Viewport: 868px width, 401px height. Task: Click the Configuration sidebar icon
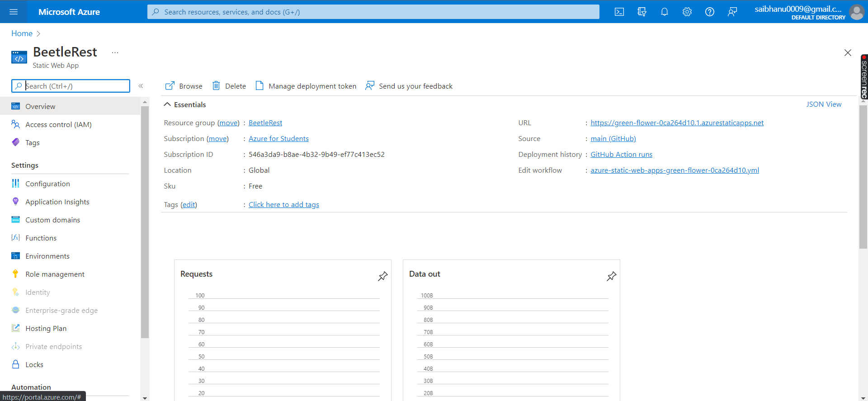15,183
